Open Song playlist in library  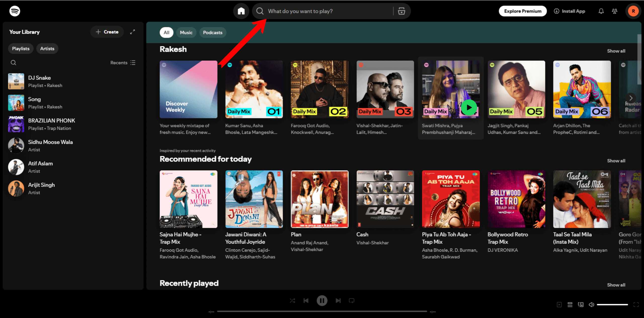click(x=73, y=103)
